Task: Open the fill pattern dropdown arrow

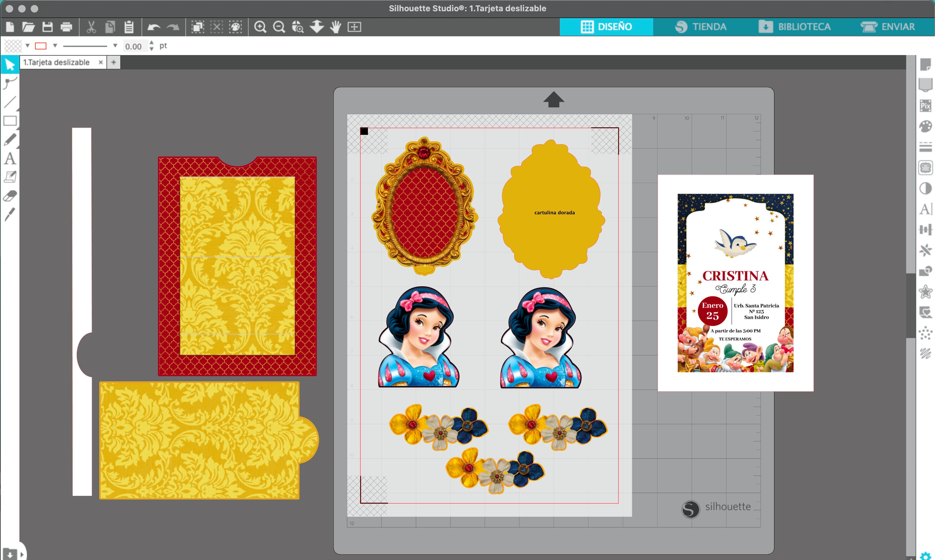Action: pos(27,45)
